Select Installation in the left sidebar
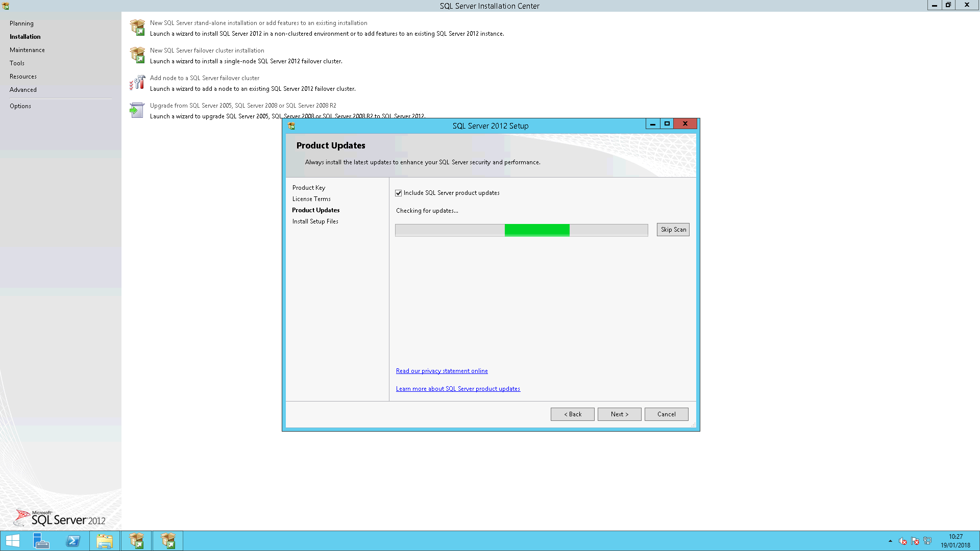 (25, 37)
